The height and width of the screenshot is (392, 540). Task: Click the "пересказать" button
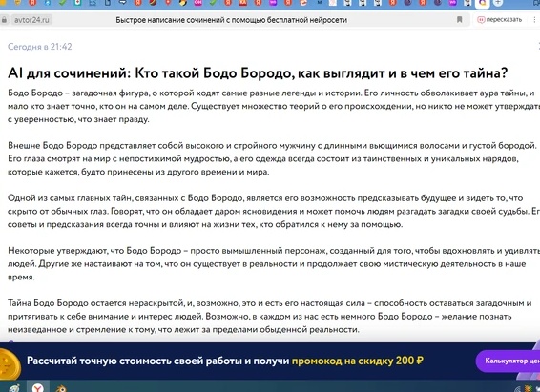point(499,20)
